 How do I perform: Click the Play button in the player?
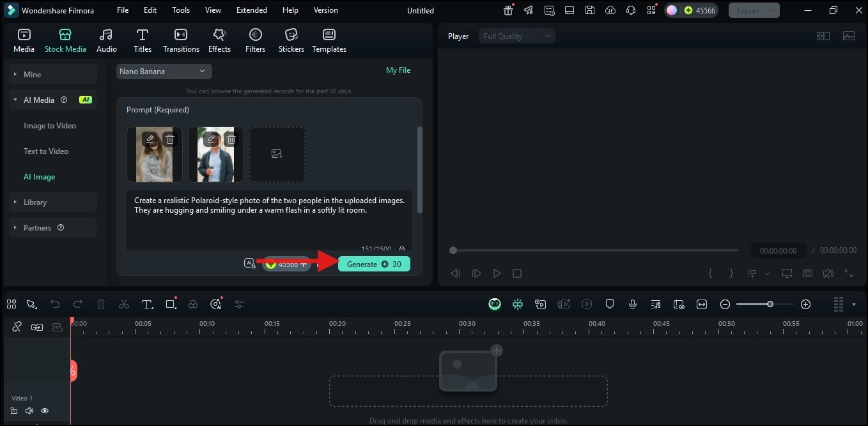click(497, 273)
